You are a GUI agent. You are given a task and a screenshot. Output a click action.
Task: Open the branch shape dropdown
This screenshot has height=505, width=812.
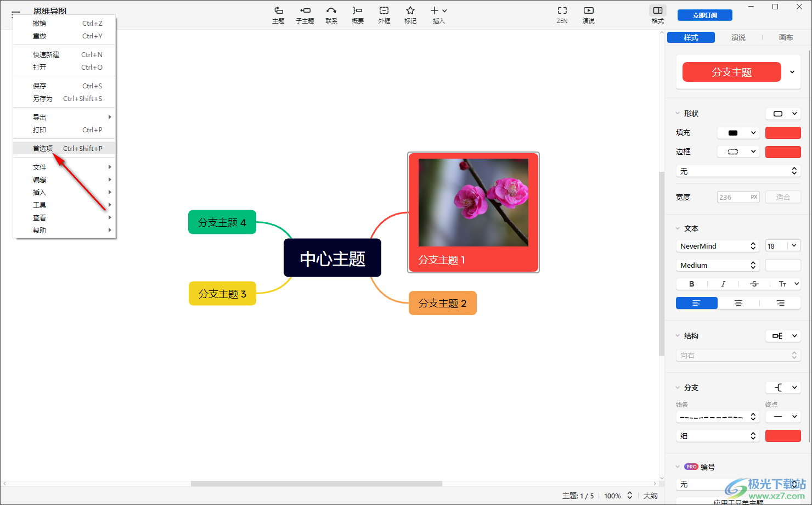[783, 388]
